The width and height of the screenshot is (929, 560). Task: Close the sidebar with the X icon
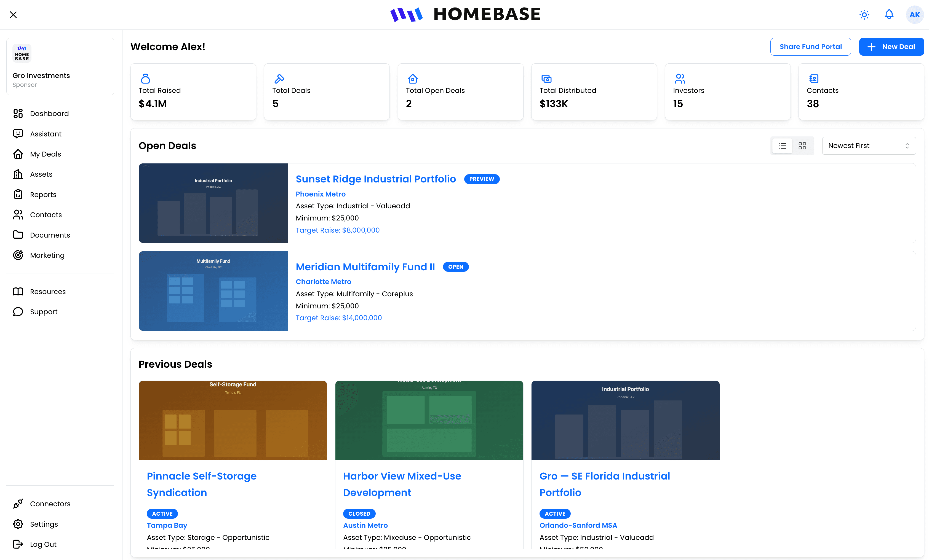[x=13, y=15]
